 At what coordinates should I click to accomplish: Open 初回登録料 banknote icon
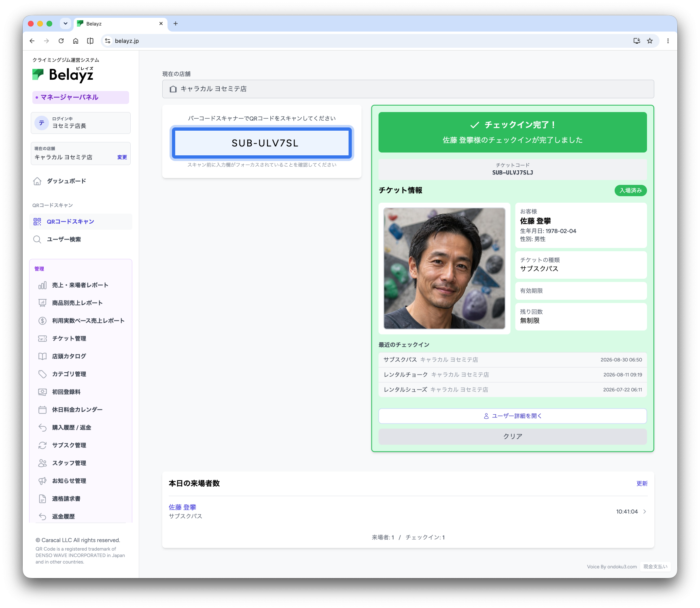pyautogui.click(x=42, y=392)
